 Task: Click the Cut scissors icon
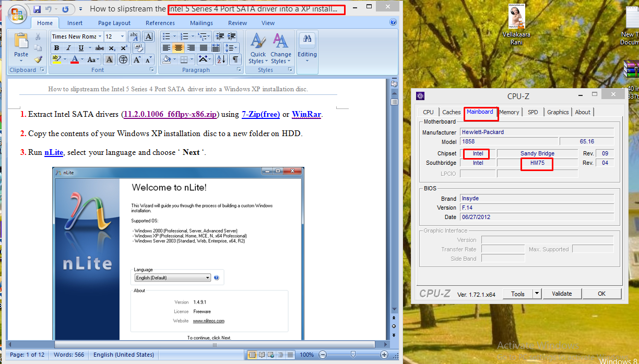tap(38, 36)
